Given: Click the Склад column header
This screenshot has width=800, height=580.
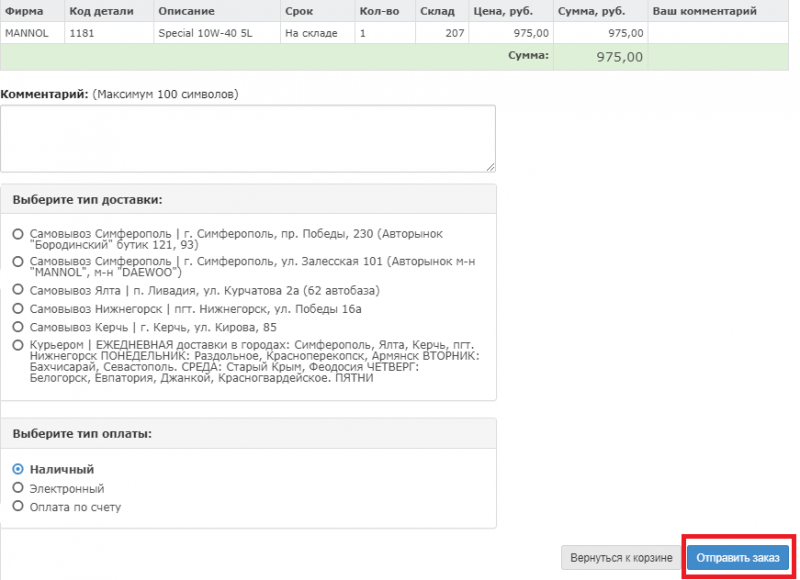Looking at the screenshot, I should 442,11.
